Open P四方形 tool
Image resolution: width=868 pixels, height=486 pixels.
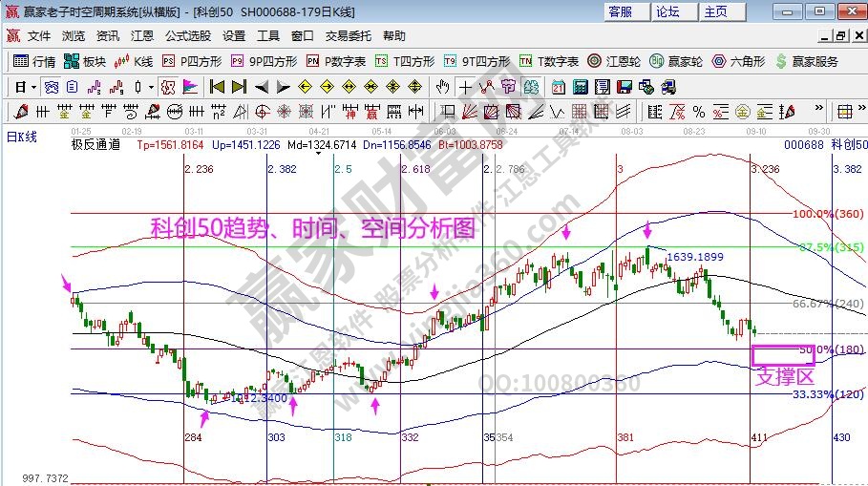click(192, 61)
